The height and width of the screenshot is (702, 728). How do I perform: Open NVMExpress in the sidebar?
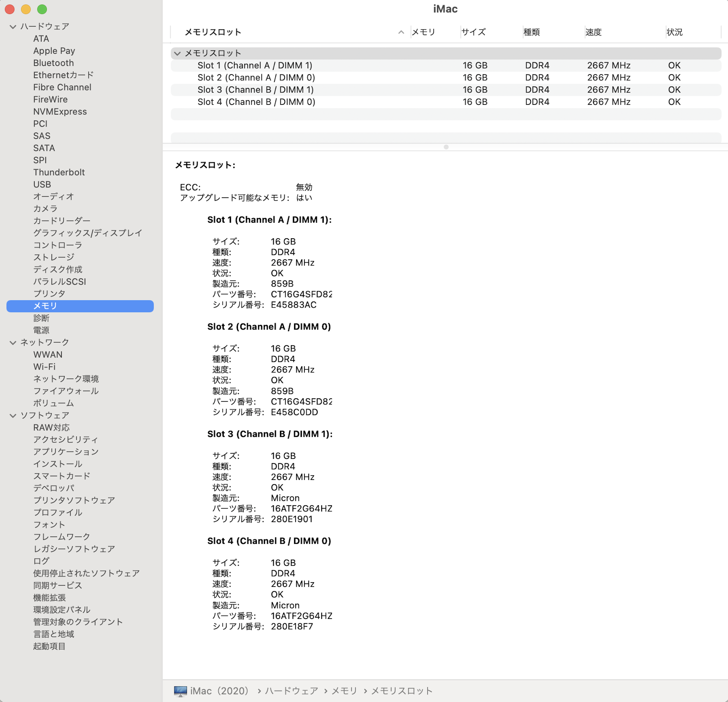(60, 112)
